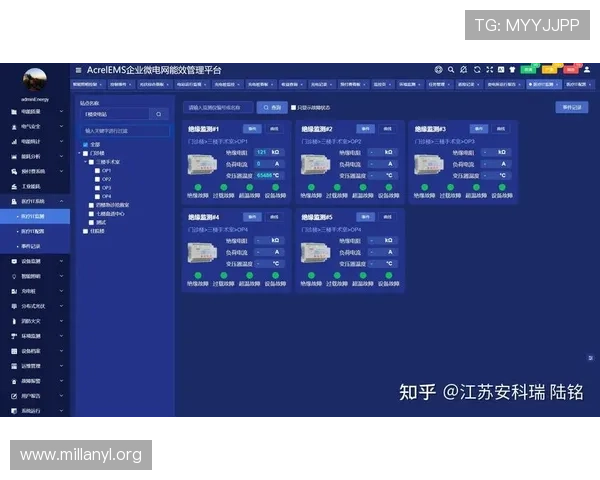Open the globe icon in top bar

(439, 70)
